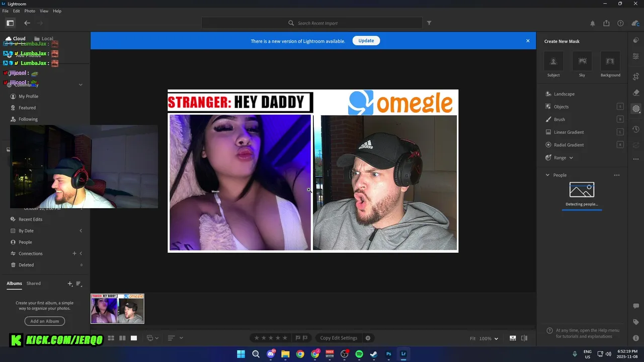644x362 pixels.
Task: Set the star rating
Action: [x=271, y=338]
